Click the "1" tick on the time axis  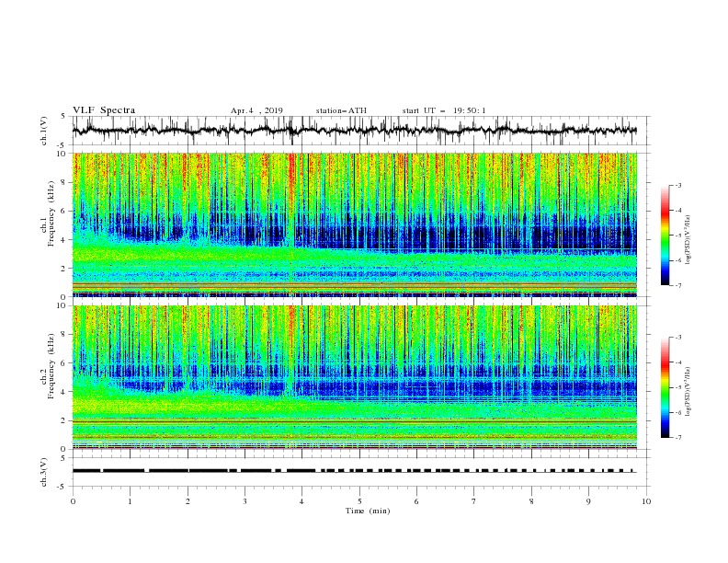click(130, 501)
